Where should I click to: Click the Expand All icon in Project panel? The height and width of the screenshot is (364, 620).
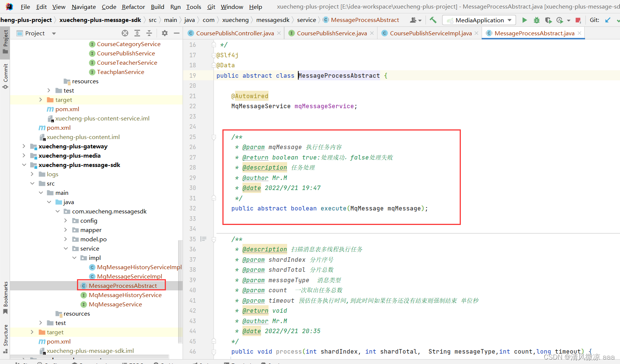coord(137,33)
